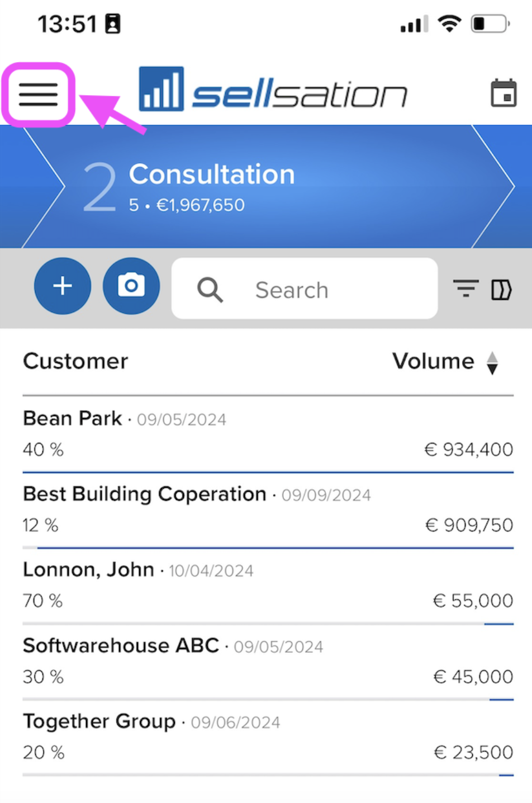Open the filter options icon
Image resolution: width=532 pixels, height=803 pixels.
click(x=465, y=289)
